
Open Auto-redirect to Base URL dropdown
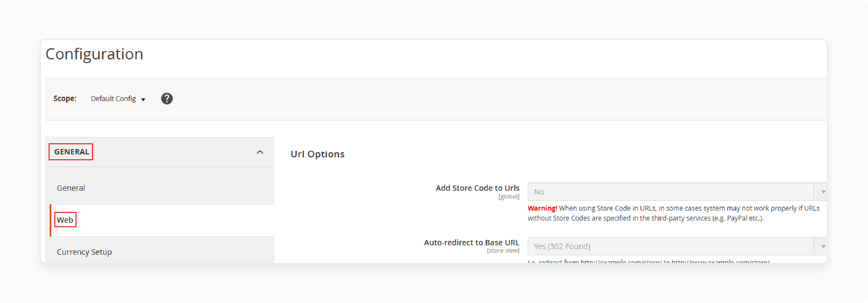tap(677, 246)
